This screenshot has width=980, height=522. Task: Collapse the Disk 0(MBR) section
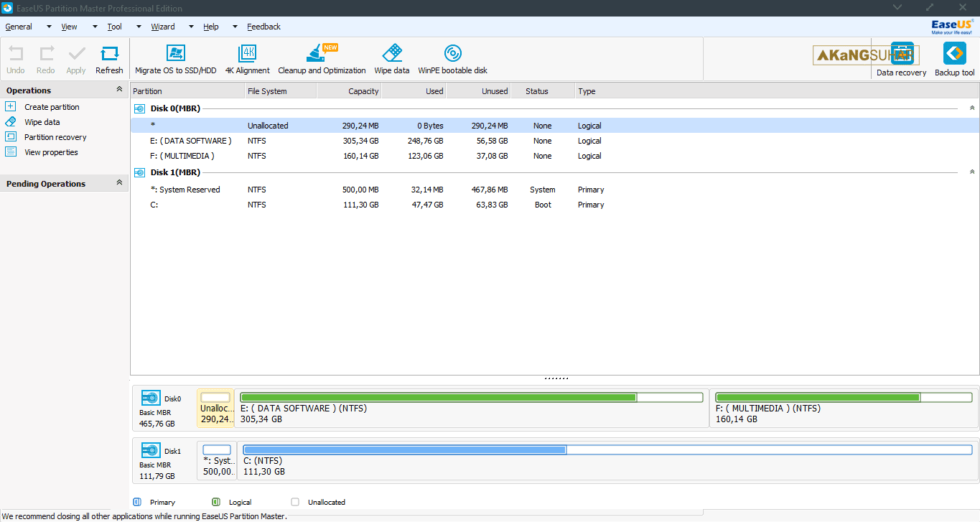[972, 106]
